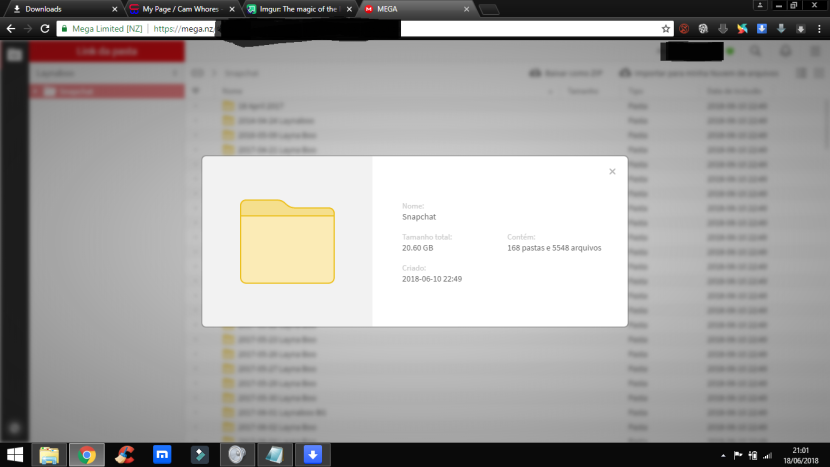The width and height of the screenshot is (830, 467).
Task: Show hidden system tray icons
Action: point(721,455)
